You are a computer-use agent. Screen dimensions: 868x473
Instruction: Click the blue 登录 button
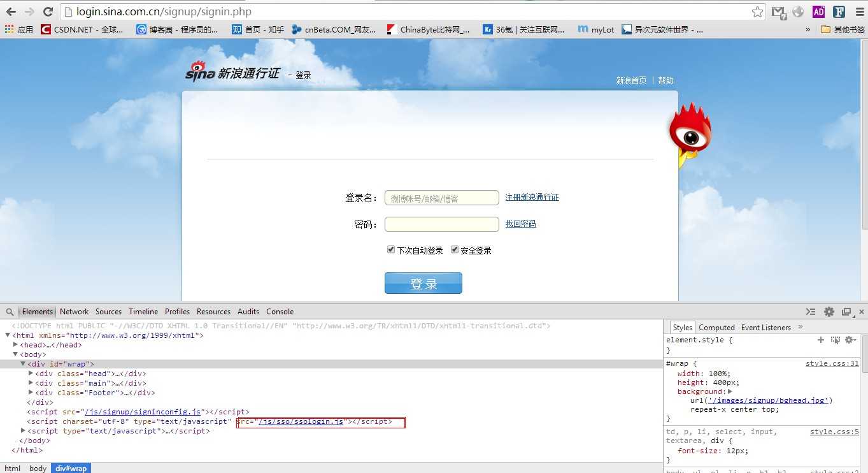click(423, 283)
